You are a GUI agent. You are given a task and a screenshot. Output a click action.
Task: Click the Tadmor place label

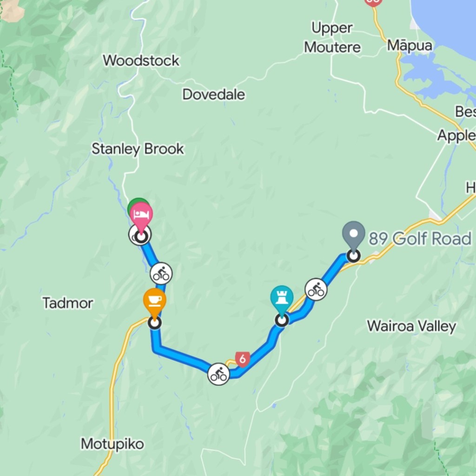tap(68, 303)
